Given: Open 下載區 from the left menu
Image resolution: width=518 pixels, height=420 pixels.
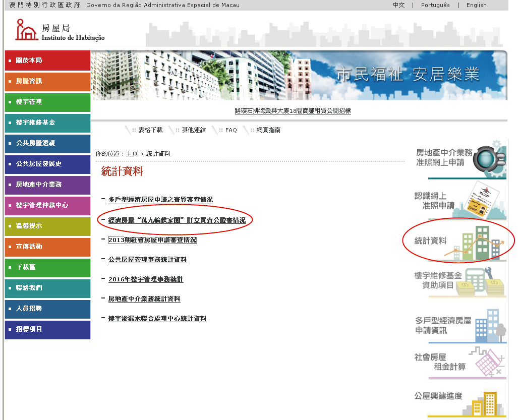Looking at the screenshot, I should (47, 267).
